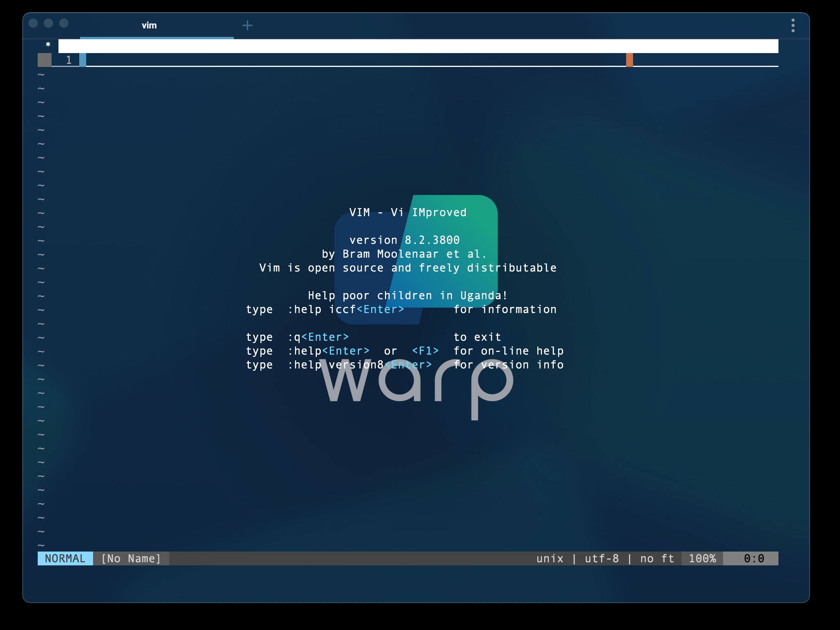Click the '<F1>' key hint
This screenshot has height=630, width=840.
(425, 351)
